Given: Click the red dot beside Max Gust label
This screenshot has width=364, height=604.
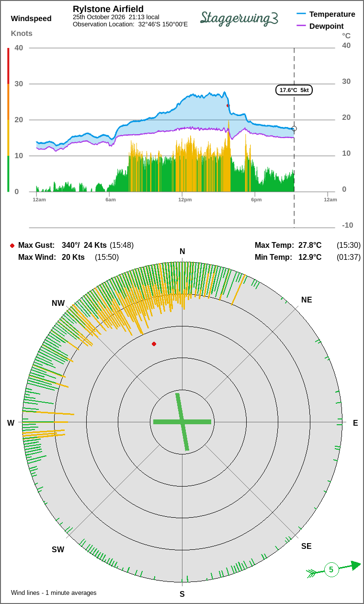Looking at the screenshot, I should 12,245.
